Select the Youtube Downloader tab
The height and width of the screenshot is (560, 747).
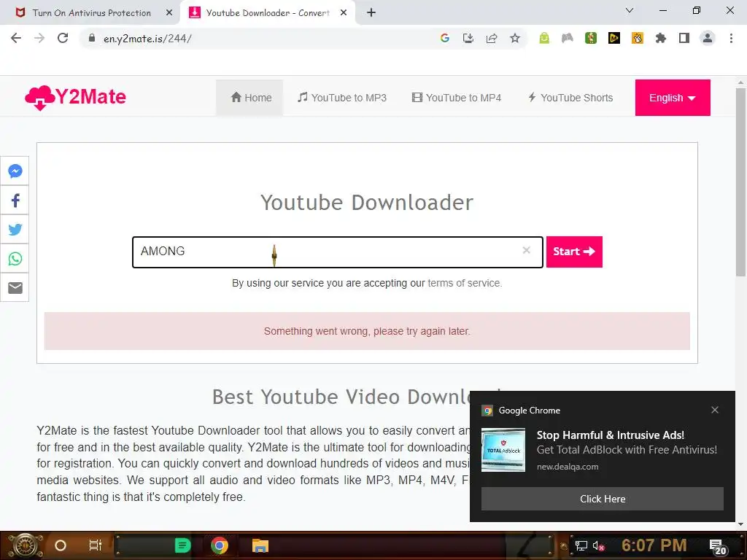click(268, 13)
